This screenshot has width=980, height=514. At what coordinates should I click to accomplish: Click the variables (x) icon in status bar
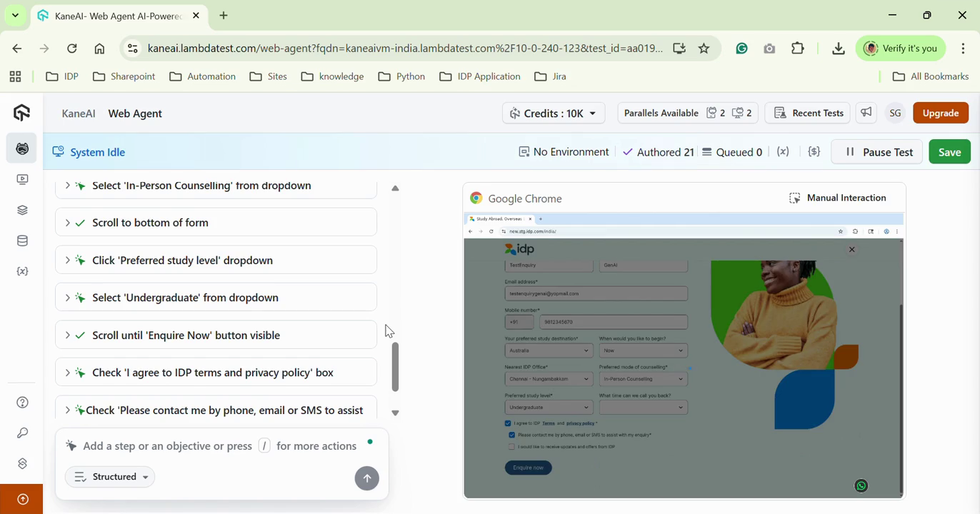point(783,151)
